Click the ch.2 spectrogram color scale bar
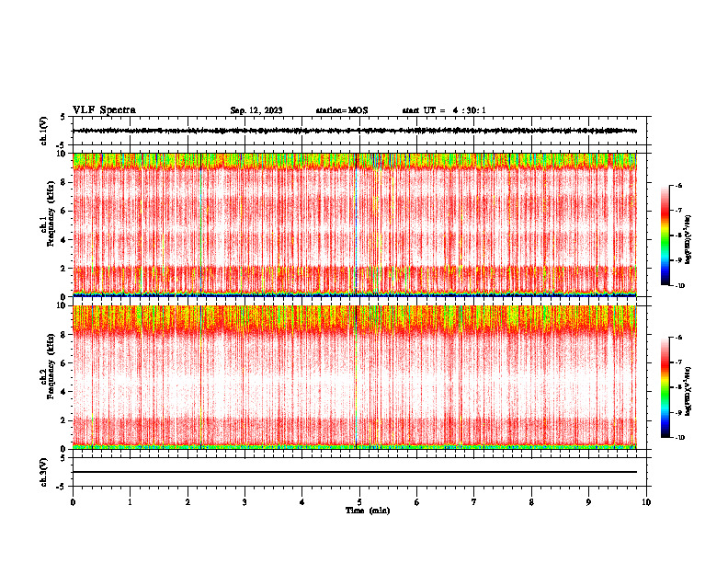 [665, 387]
